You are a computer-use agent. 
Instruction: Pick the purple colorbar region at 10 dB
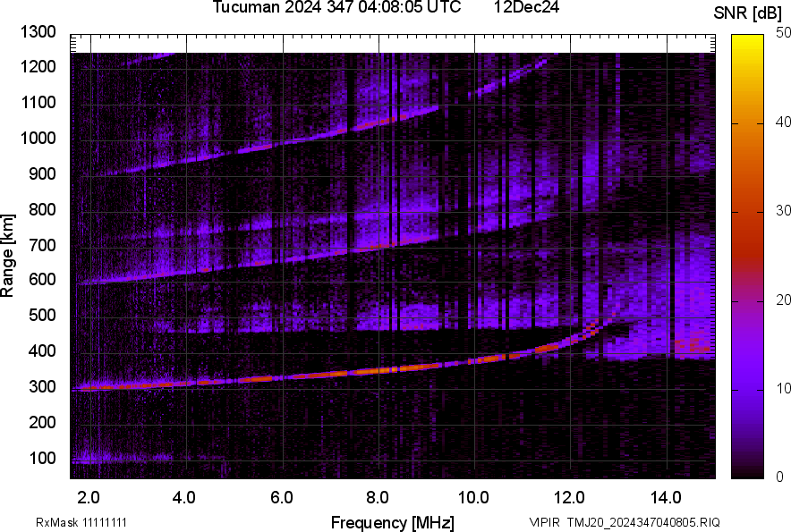pyautogui.click(x=748, y=390)
